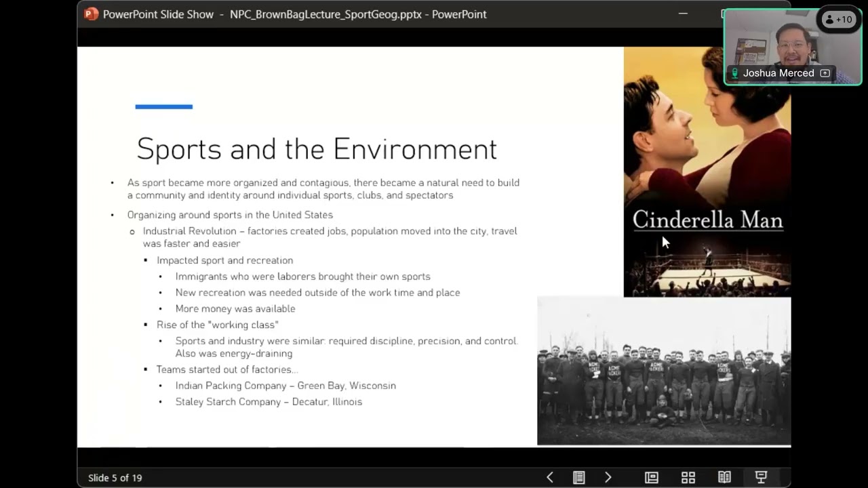Viewport: 868px width, 488px height.
Task: Click 'Teams started out of factories...' bullet
Action: click(x=227, y=370)
